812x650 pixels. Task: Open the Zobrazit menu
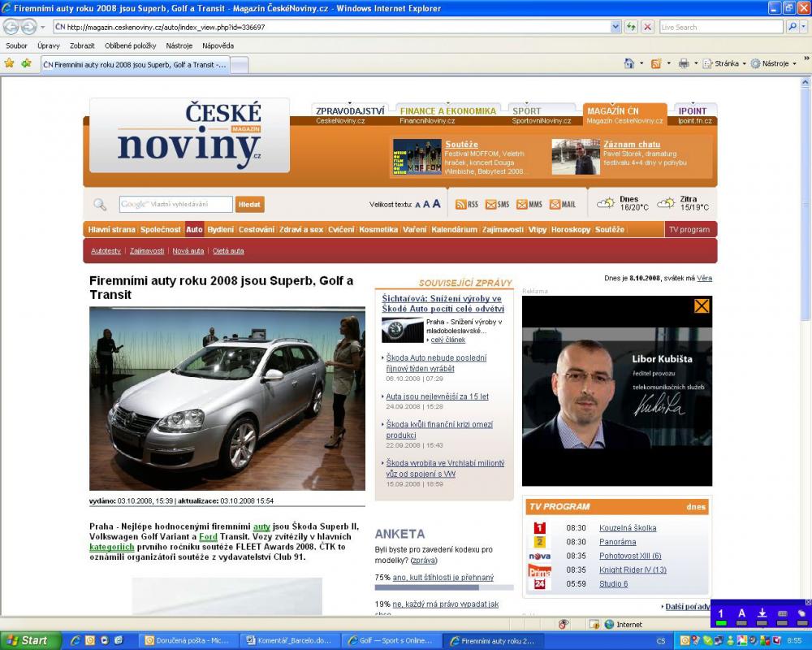click(82, 45)
